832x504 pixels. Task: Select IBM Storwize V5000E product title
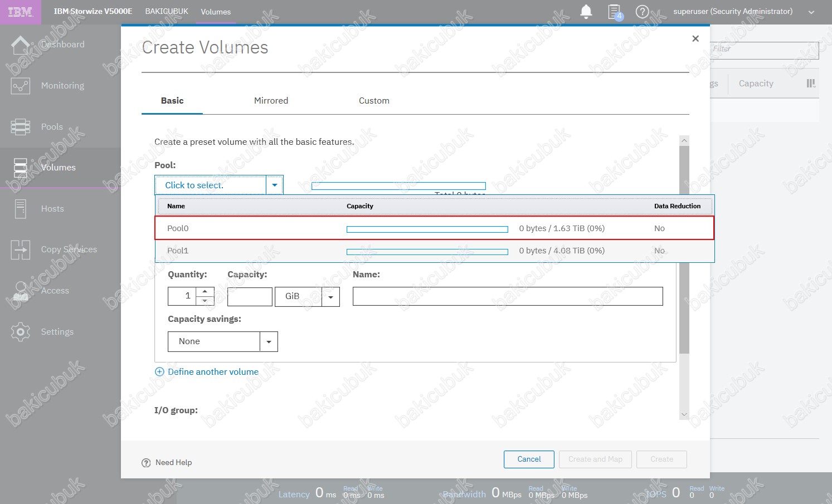tap(93, 11)
